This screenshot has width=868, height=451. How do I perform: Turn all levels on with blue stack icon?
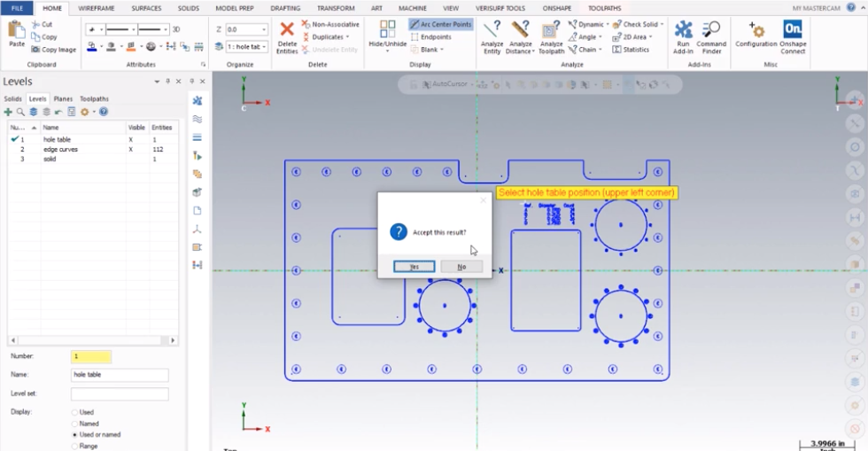tap(34, 112)
